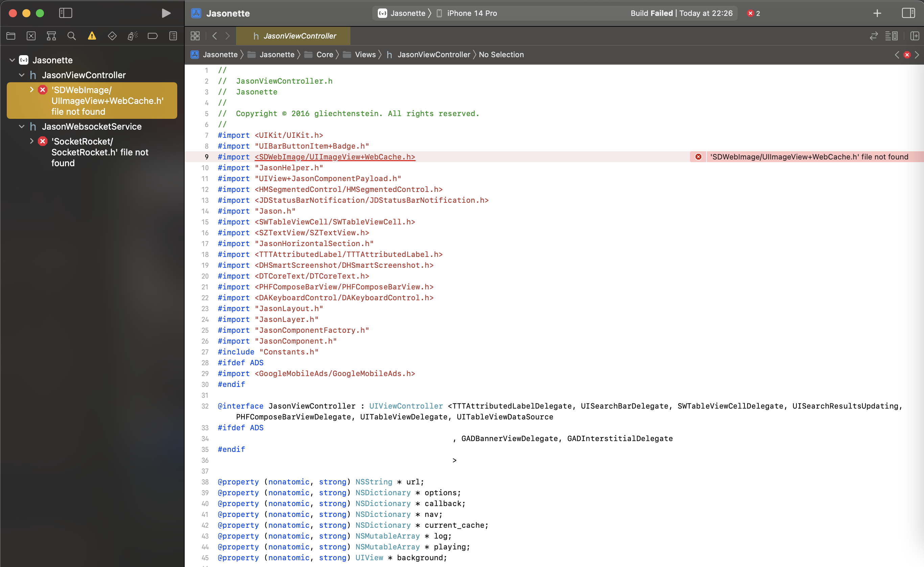The width and height of the screenshot is (924, 567).
Task: Click the Run play button
Action: pyautogui.click(x=166, y=13)
